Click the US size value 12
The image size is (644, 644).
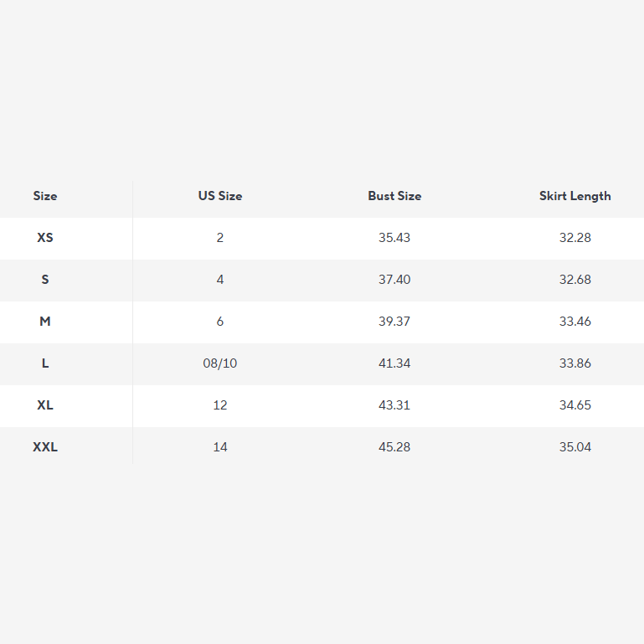coord(220,405)
